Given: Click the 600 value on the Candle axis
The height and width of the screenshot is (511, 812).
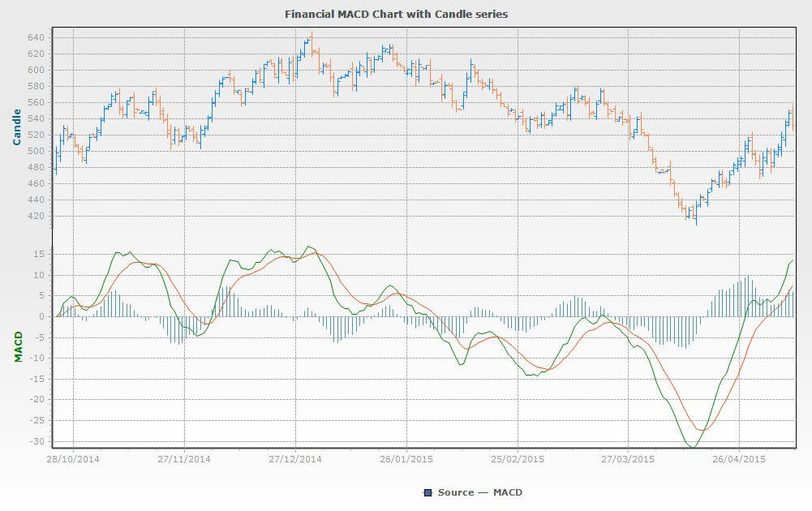Looking at the screenshot, I should coord(36,70).
